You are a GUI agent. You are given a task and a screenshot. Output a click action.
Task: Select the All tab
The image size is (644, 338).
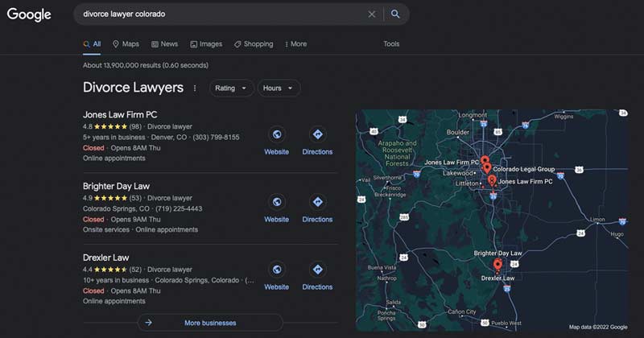click(92, 44)
